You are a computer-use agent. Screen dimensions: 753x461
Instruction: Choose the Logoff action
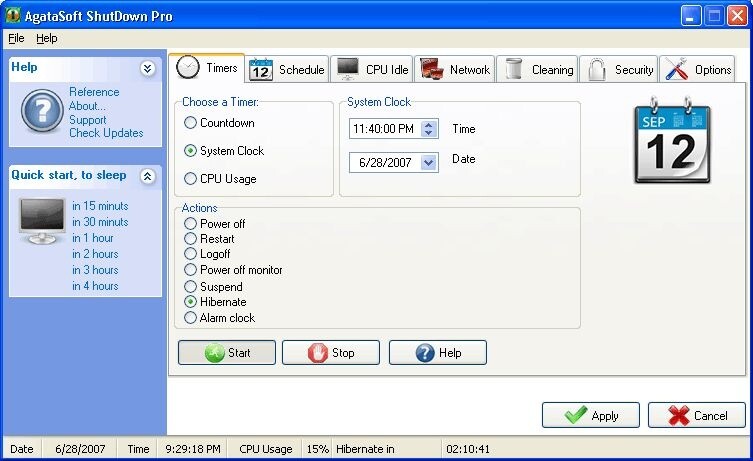[x=207, y=254]
